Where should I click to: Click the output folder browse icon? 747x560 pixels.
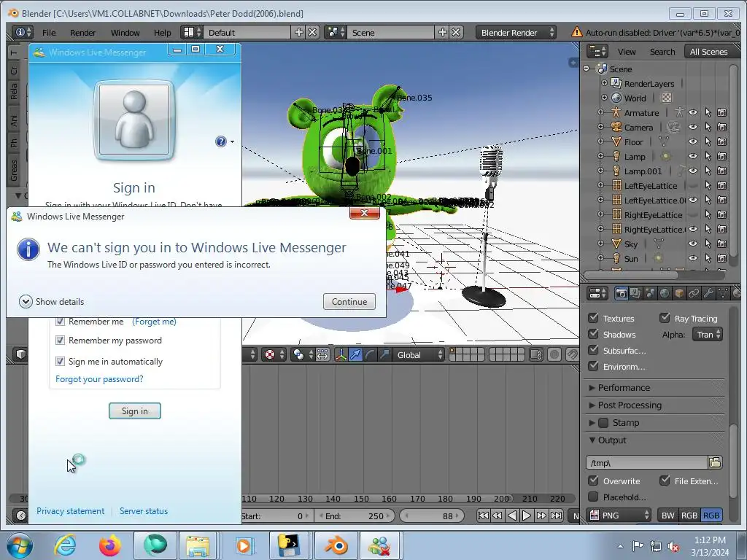(715, 462)
